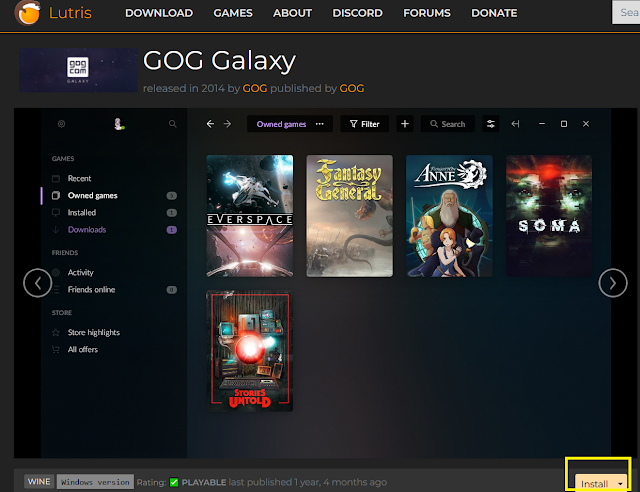Show next screenshot with right carousel arrow
Screen dimensions: 640x492
tap(613, 283)
